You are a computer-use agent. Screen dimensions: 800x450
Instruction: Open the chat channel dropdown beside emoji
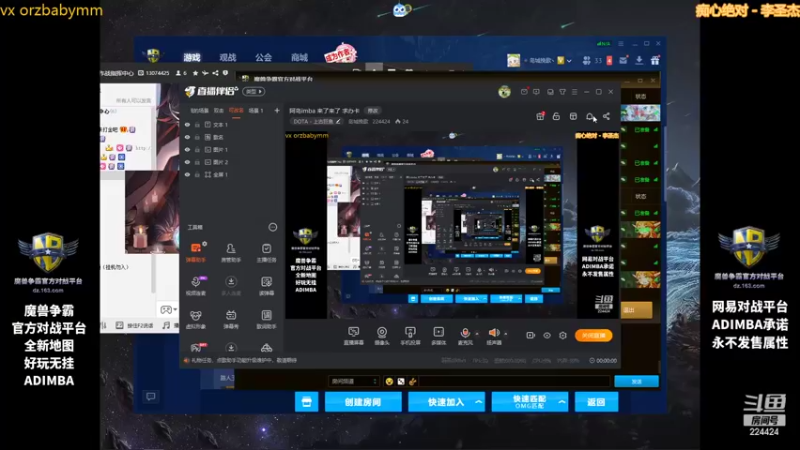point(354,381)
